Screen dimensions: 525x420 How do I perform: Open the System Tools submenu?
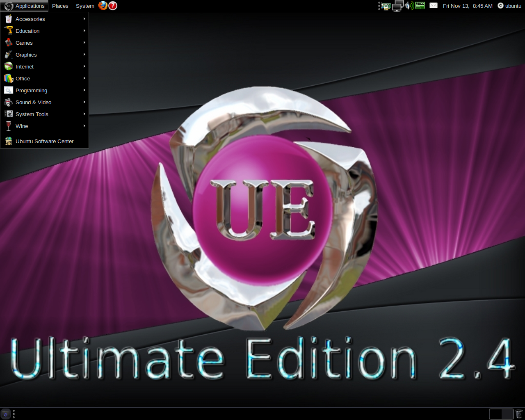click(45, 114)
